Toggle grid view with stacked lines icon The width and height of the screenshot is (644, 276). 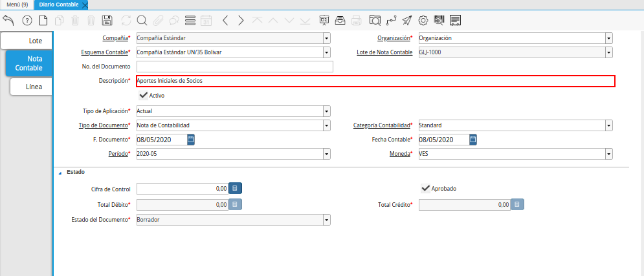click(190, 20)
